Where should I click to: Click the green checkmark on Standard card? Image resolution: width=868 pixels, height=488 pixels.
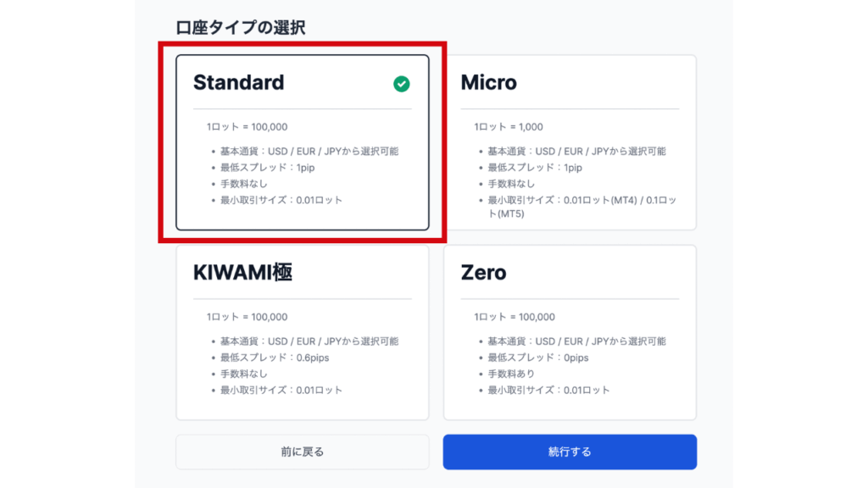402,83
